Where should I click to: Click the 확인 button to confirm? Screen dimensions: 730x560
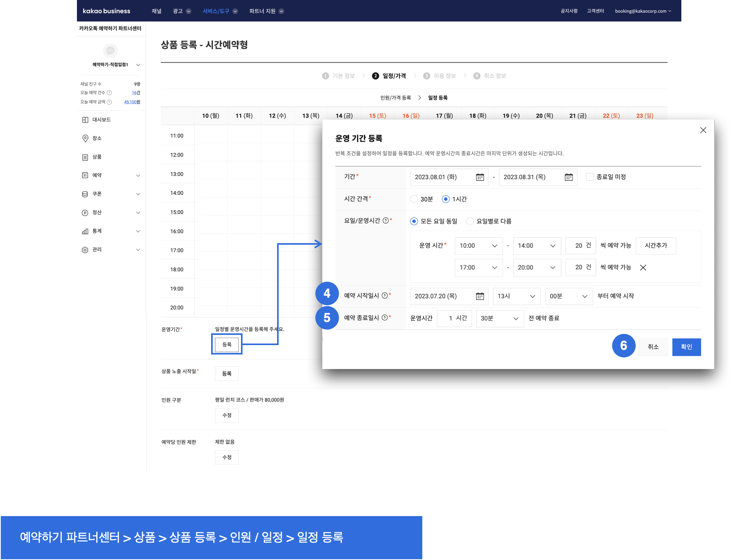coord(686,347)
